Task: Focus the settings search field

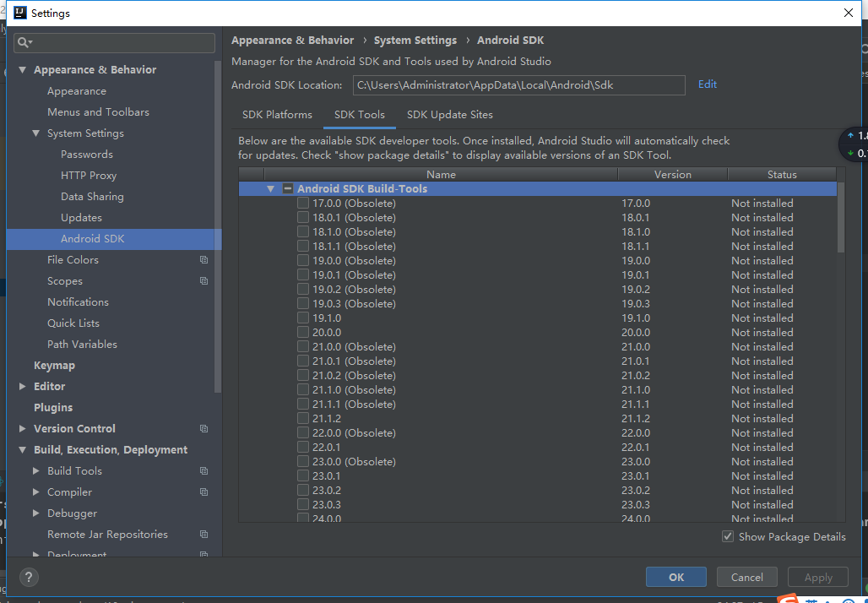Action: (115, 42)
